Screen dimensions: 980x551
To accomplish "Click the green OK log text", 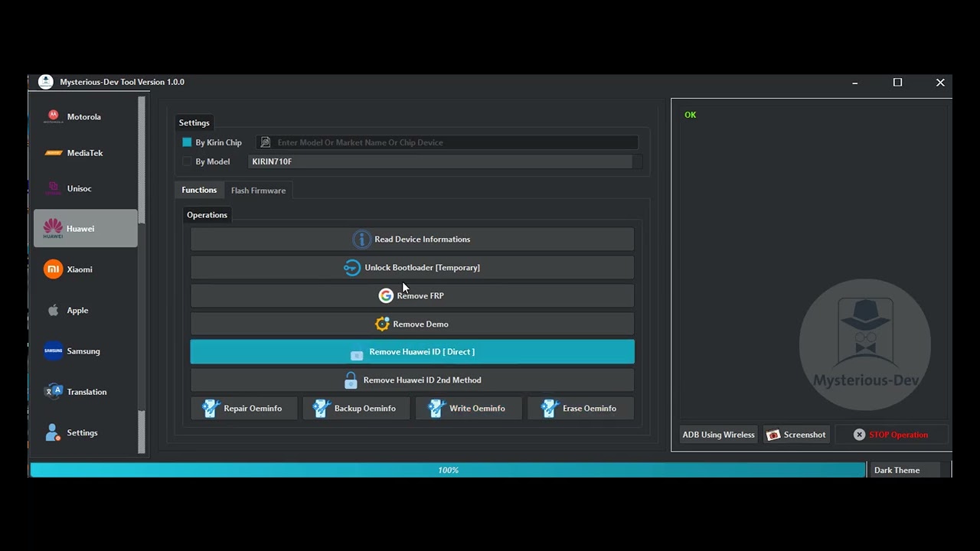I will (691, 115).
